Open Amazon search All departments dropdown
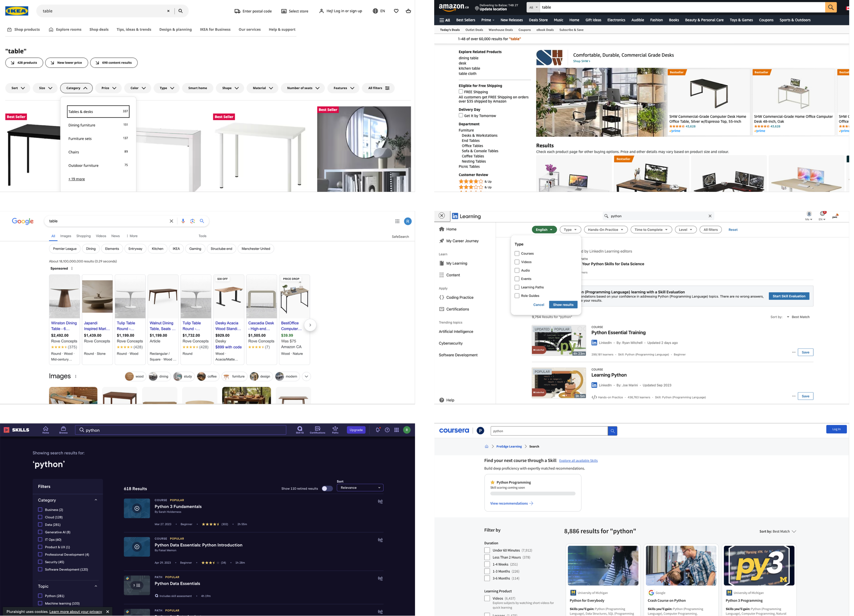 click(x=533, y=7)
